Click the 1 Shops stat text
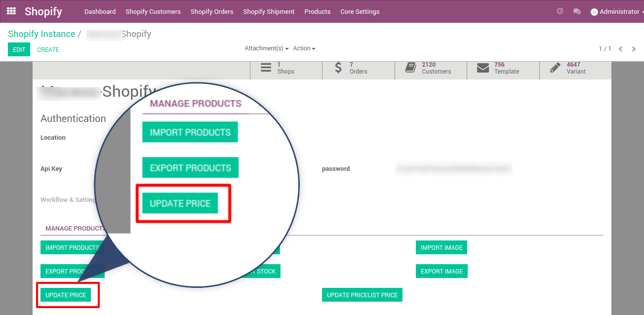This screenshot has height=315, width=644. pos(285,68)
